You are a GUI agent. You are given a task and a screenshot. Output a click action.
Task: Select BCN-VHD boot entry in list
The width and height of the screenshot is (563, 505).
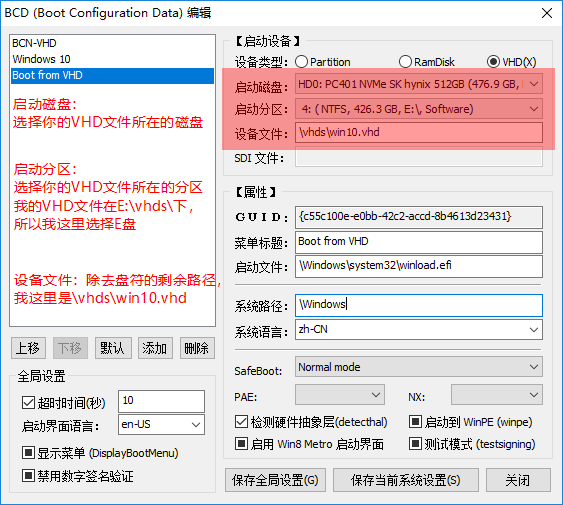[112, 43]
